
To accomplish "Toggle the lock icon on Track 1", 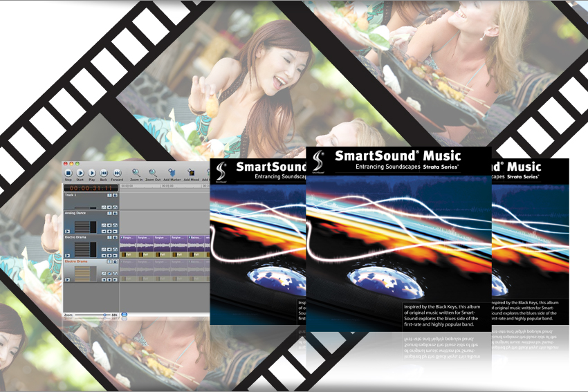I will [115, 195].
